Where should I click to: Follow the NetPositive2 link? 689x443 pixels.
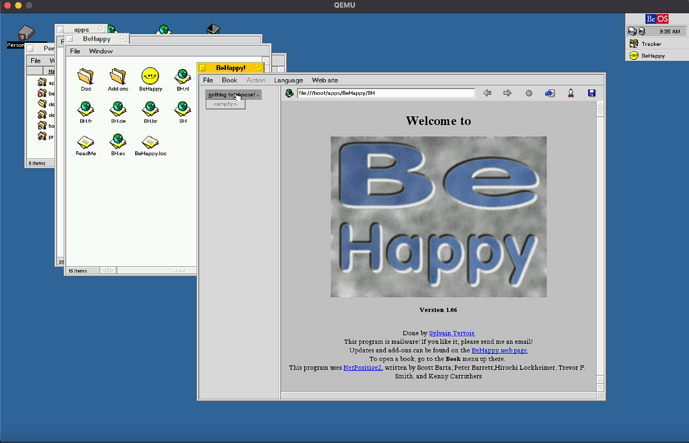pyautogui.click(x=363, y=367)
